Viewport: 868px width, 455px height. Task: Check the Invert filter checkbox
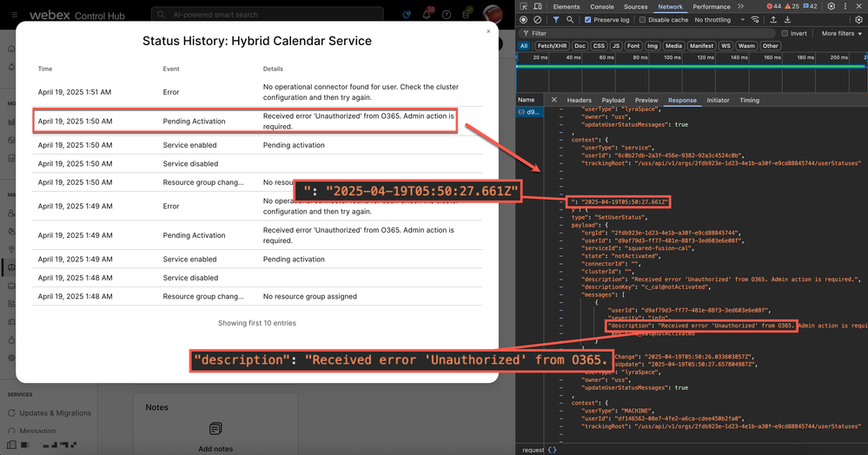785,33
